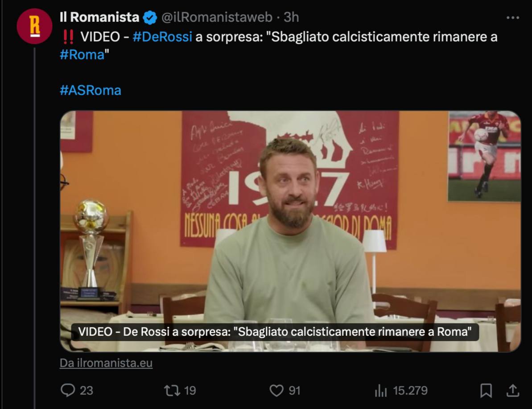
Task: Click the 15.279 views count
Action: pyautogui.click(x=410, y=391)
